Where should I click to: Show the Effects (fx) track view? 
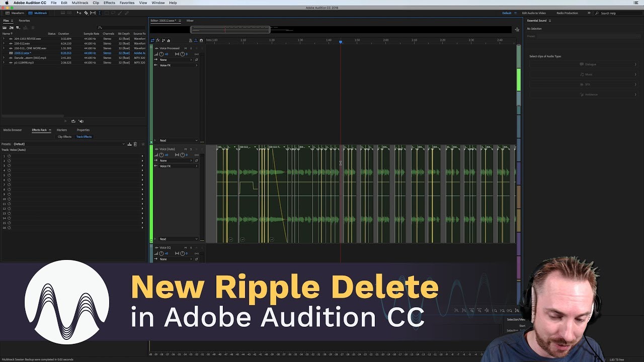pos(158,40)
